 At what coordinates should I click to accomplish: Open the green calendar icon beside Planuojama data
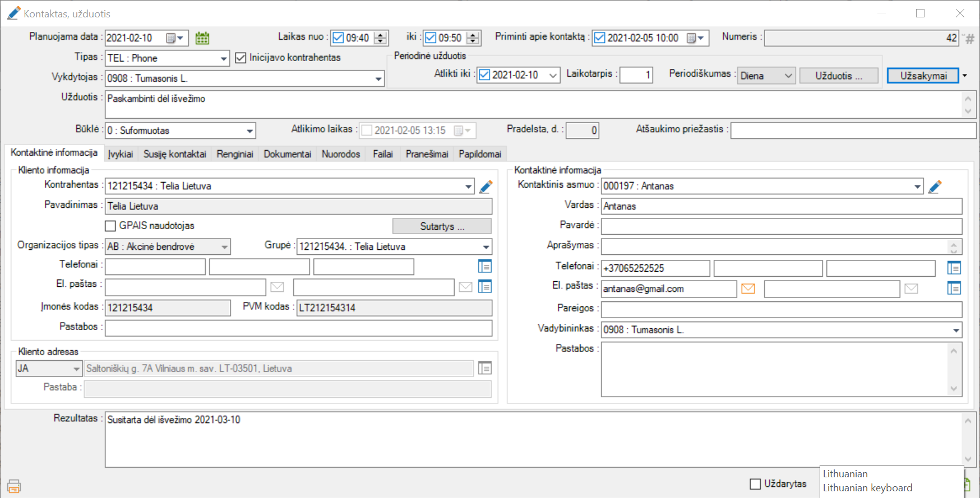pyautogui.click(x=202, y=38)
